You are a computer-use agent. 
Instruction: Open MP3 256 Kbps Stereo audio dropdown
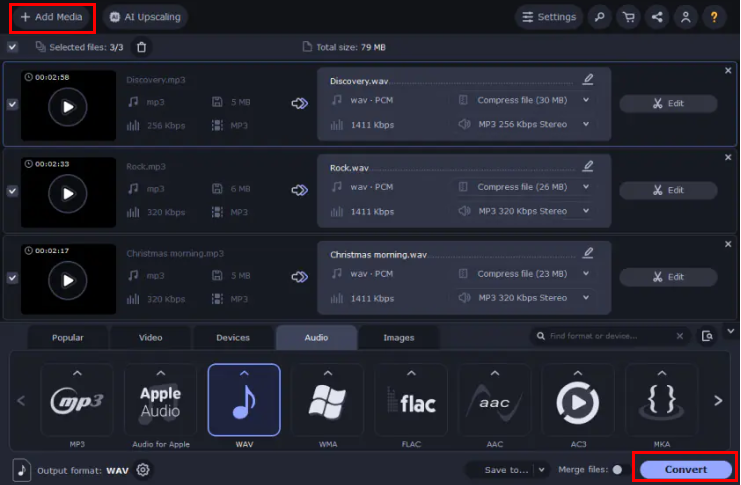point(586,124)
